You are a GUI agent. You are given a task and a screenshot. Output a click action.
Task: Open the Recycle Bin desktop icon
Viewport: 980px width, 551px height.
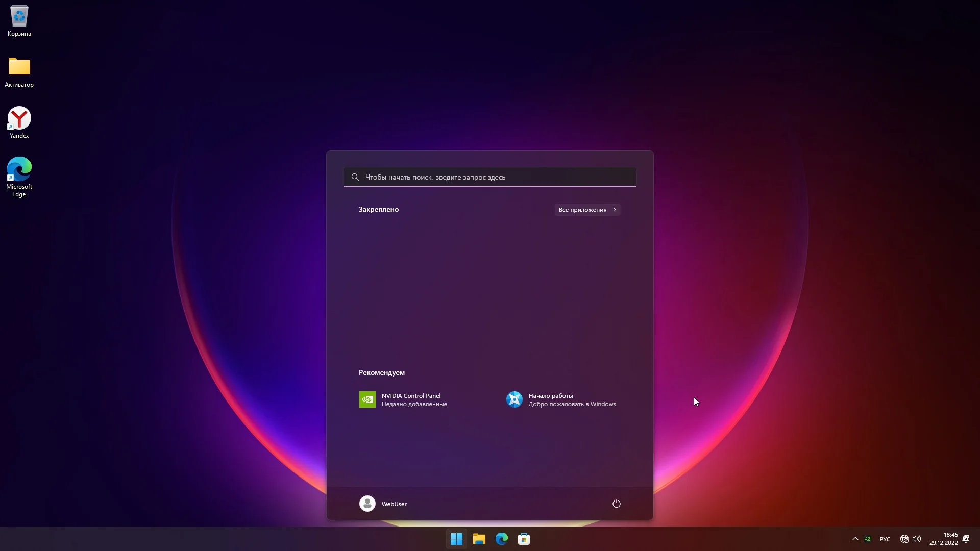pos(19,20)
